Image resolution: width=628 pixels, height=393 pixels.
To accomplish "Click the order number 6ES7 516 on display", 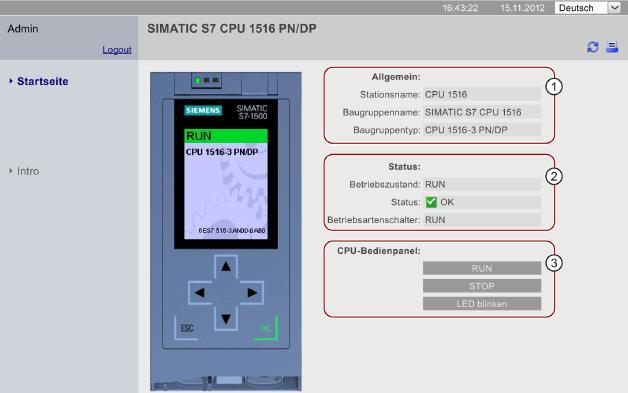I will click(x=231, y=231).
